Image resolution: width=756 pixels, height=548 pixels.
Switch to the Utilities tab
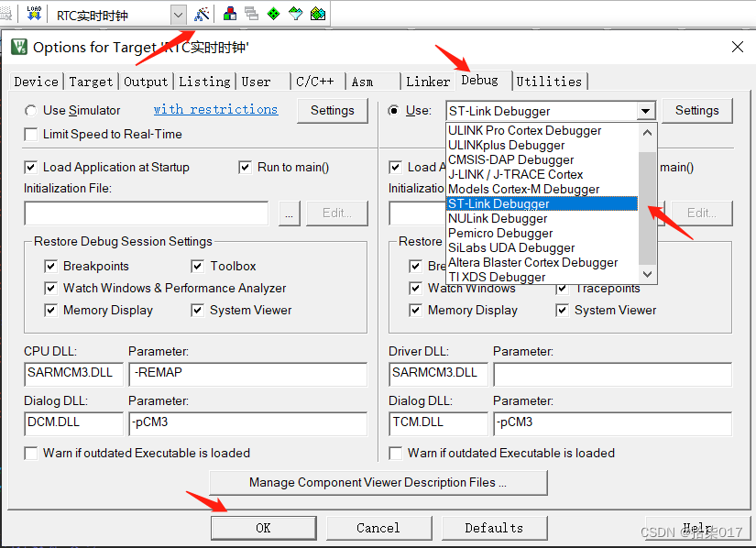[549, 82]
